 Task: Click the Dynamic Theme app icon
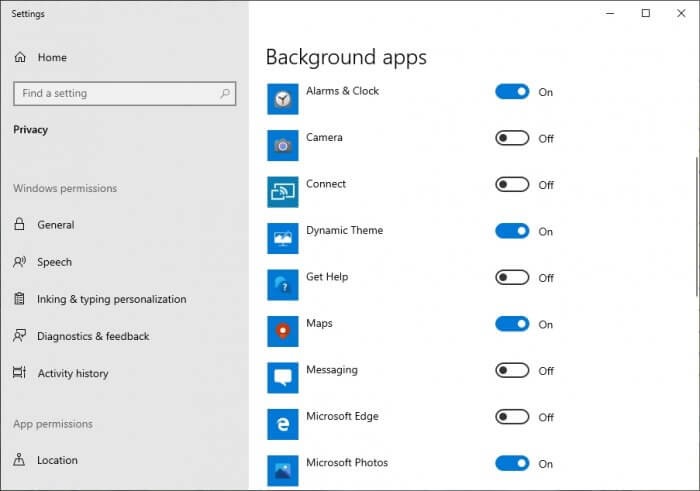(x=283, y=238)
